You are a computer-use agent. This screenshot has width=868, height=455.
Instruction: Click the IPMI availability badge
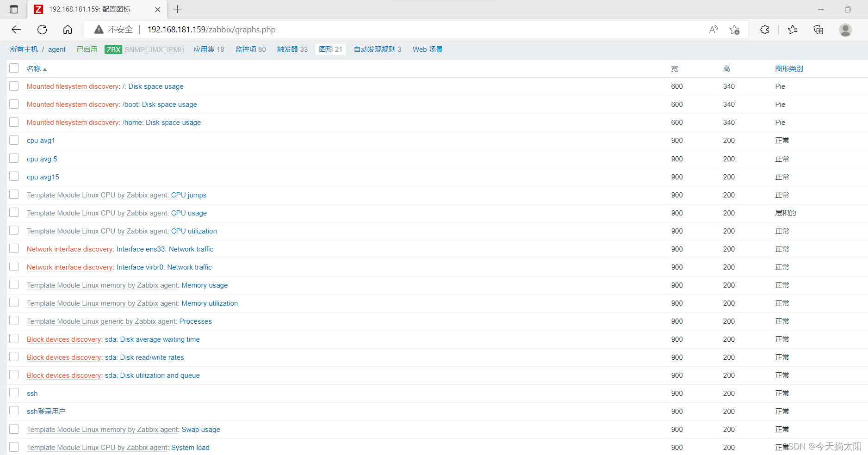[x=174, y=49]
